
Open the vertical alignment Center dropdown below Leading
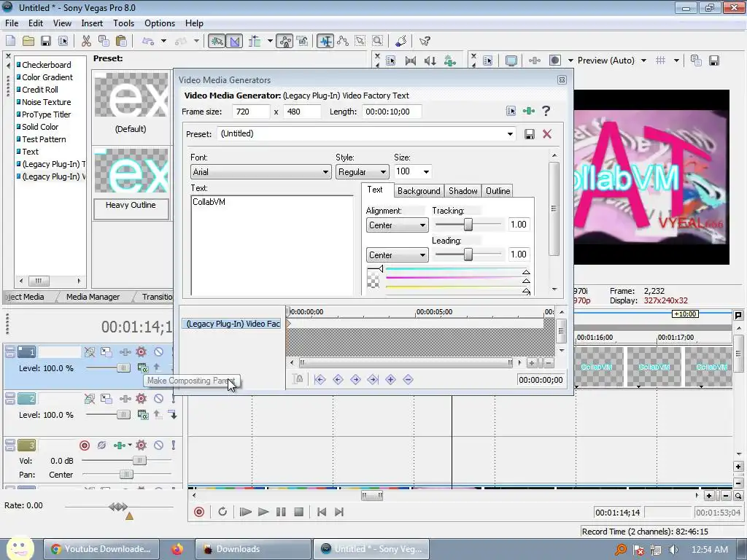(398, 255)
